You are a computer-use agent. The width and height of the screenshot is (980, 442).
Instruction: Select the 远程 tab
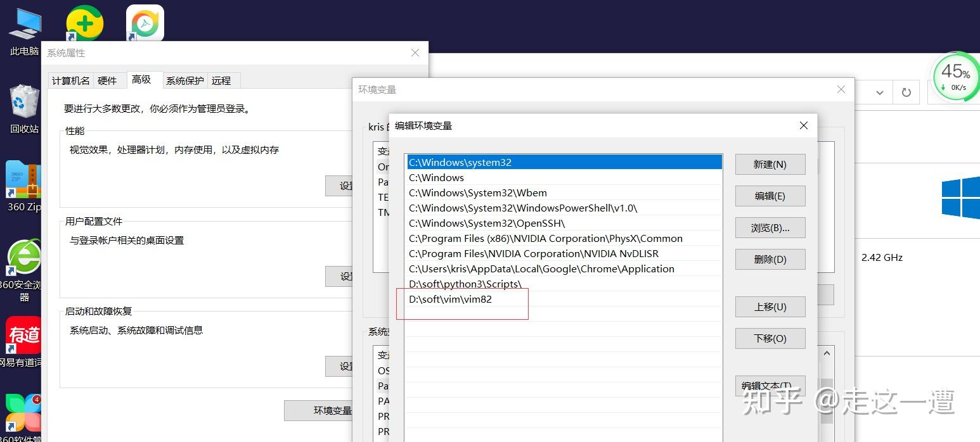click(x=222, y=80)
